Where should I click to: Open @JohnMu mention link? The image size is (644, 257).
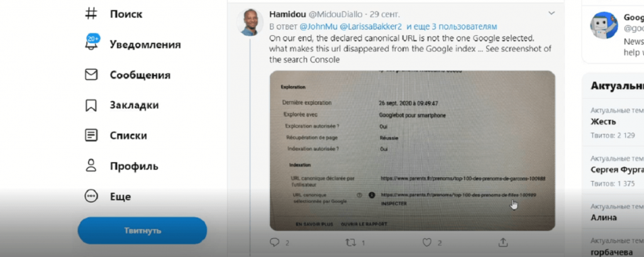318,26
